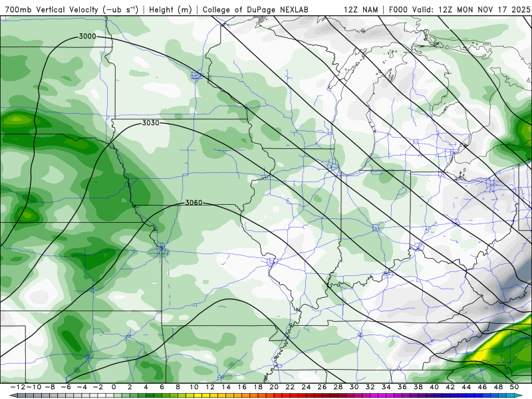Image resolution: width=532 pixels, height=399 pixels.
Task: Click the 0 value on the color scale
Action: 114,387
